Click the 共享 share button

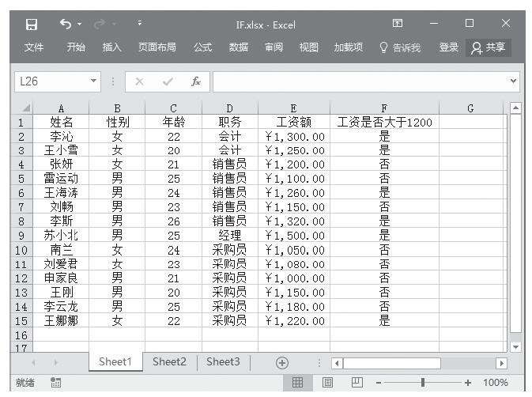click(488, 47)
